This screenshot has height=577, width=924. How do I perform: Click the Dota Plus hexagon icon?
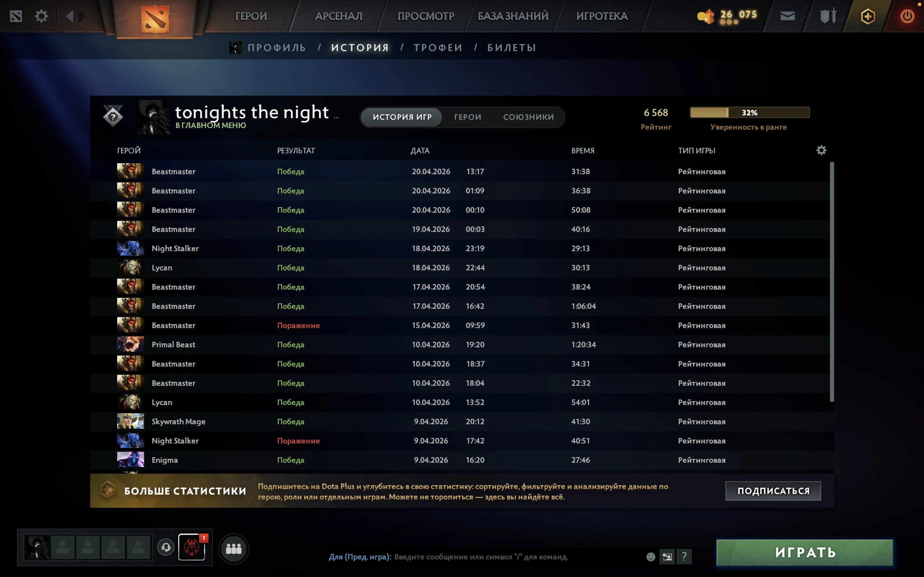[868, 16]
